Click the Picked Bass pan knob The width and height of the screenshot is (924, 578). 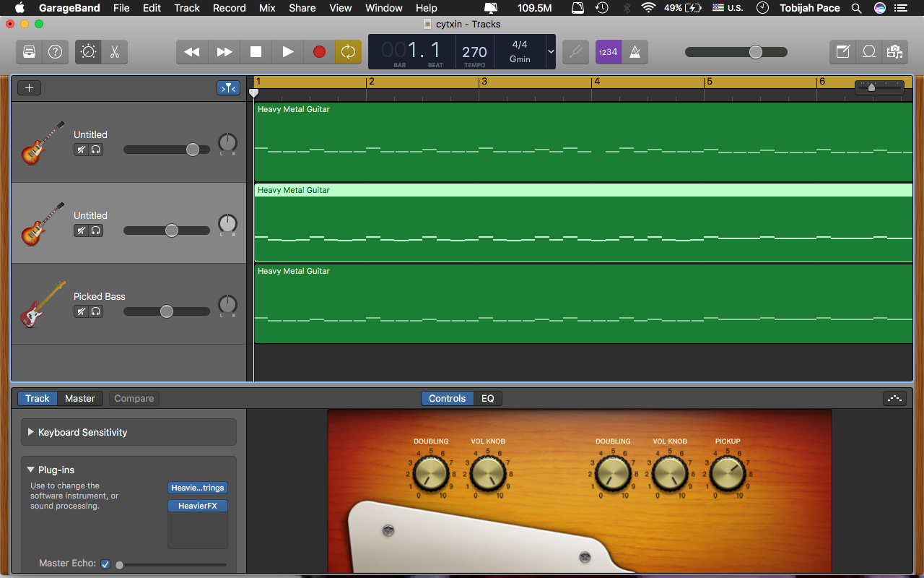[227, 305]
